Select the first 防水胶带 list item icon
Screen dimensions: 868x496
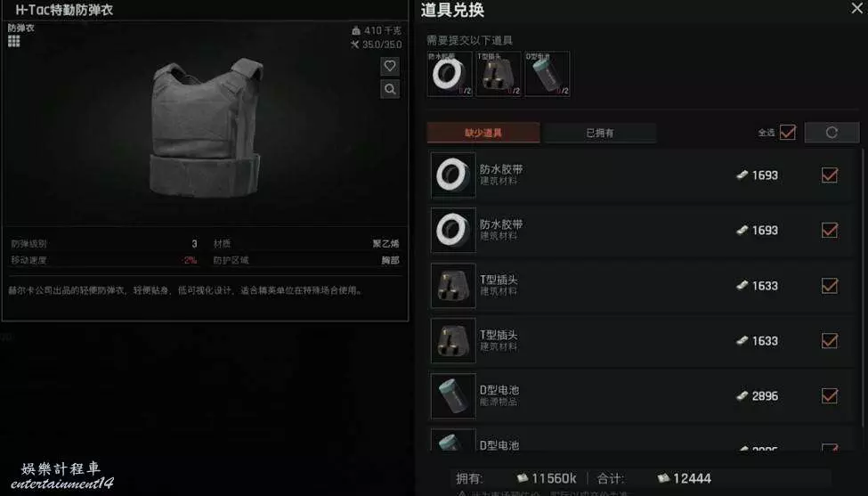coord(453,175)
